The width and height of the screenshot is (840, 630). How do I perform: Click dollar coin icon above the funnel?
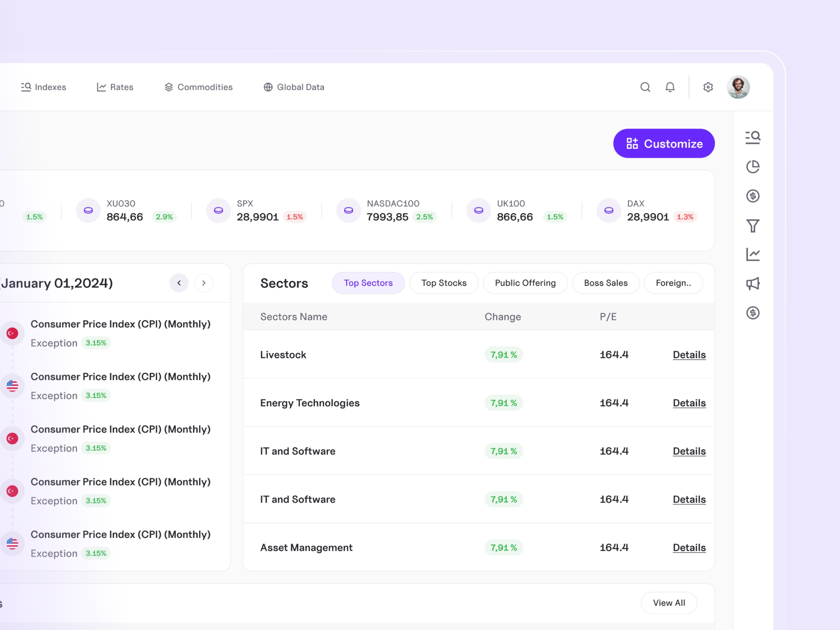(x=752, y=196)
